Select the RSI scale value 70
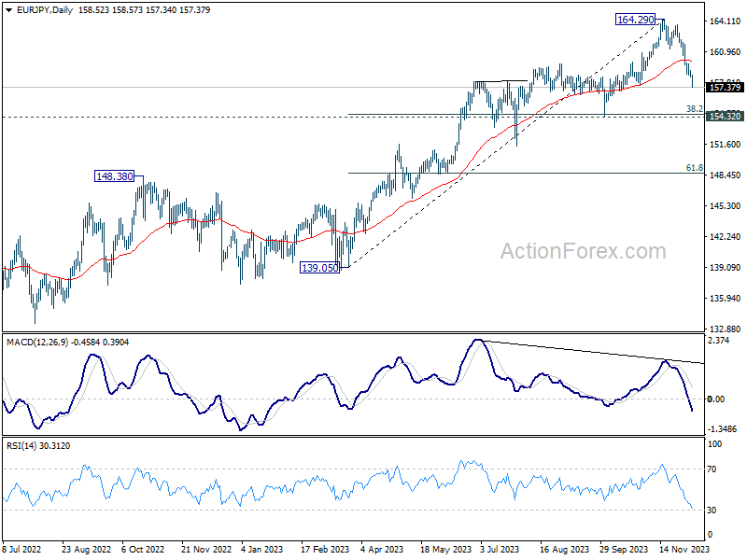747x560 pixels. [x=712, y=469]
